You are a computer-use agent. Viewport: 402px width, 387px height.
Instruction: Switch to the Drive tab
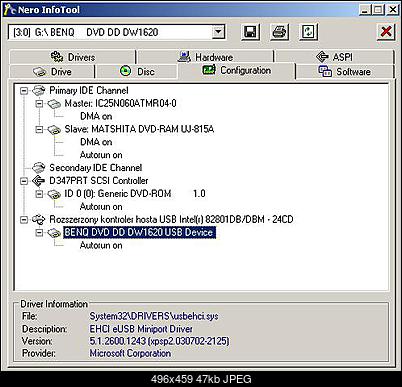coord(52,72)
